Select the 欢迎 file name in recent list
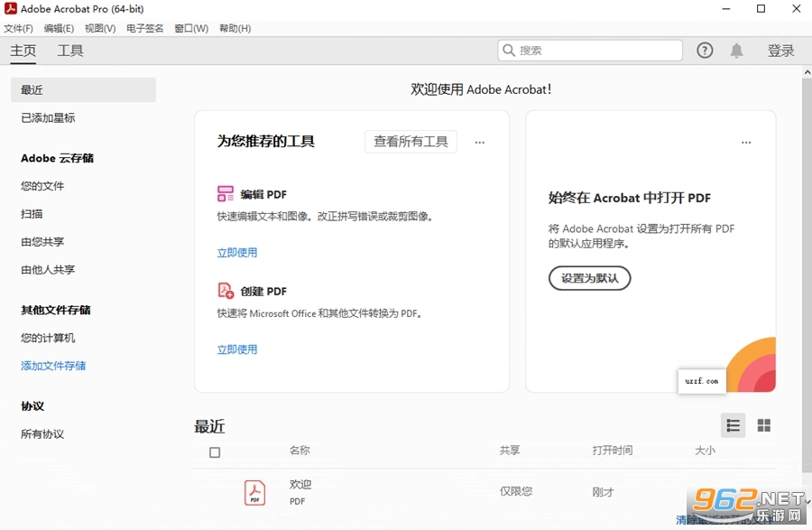 click(x=300, y=485)
